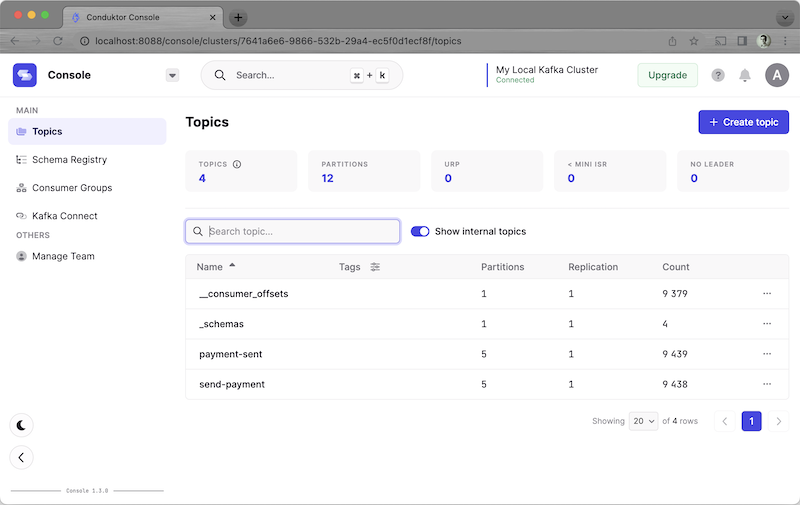
Task: Click the Replication column header
Action: 593,267
